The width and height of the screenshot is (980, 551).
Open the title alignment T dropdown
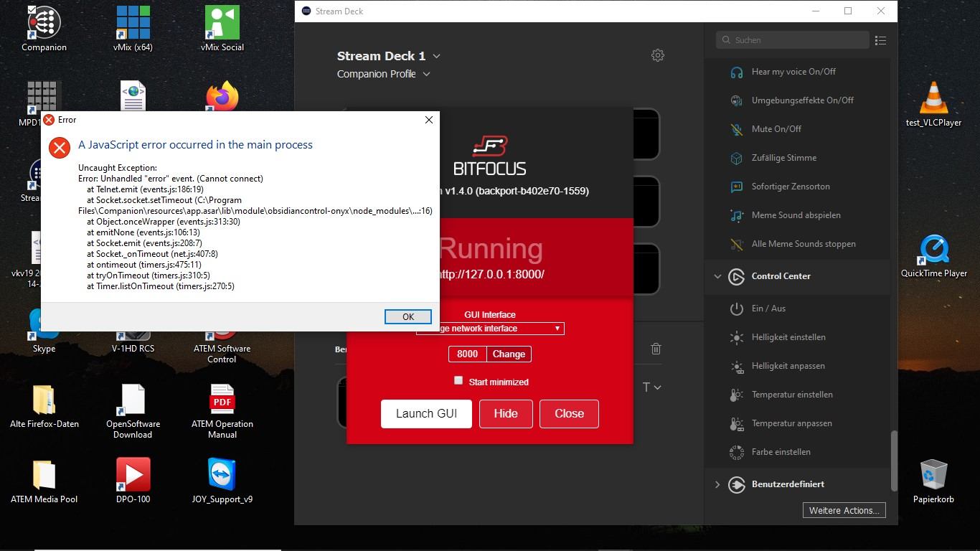click(651, 387)
